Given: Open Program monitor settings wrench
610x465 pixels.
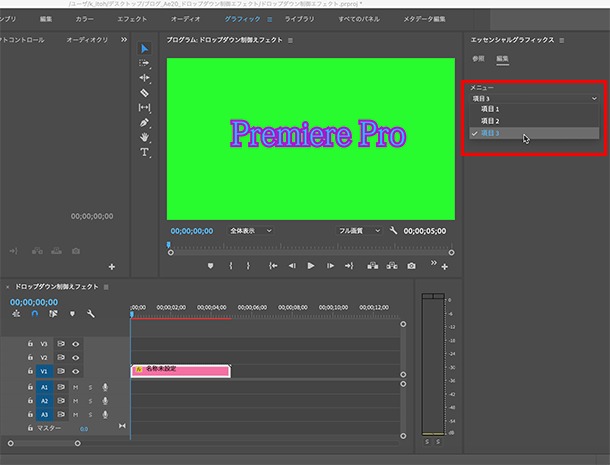Looking at the screenshot, I should [393, 230].
